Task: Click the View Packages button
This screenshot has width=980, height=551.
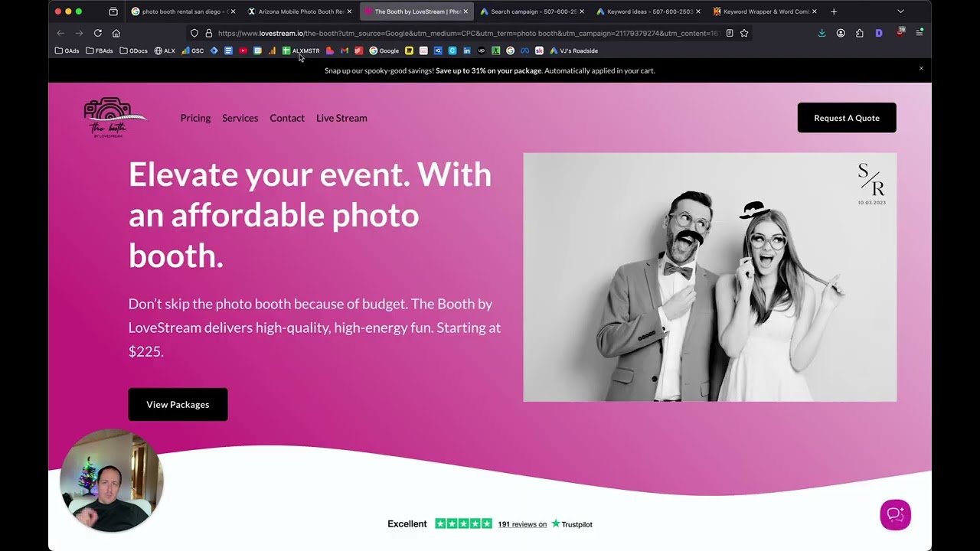Action: coord(178,404)
